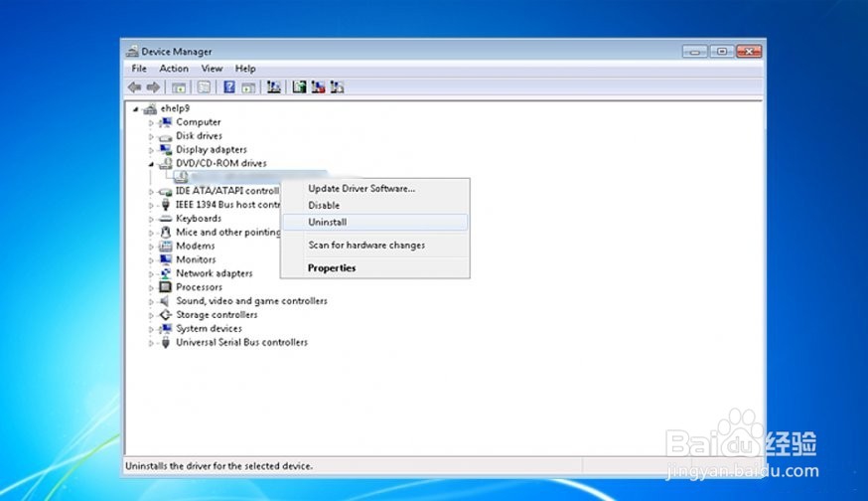
Task: Expand the Processors arrow
Action: 151,287
